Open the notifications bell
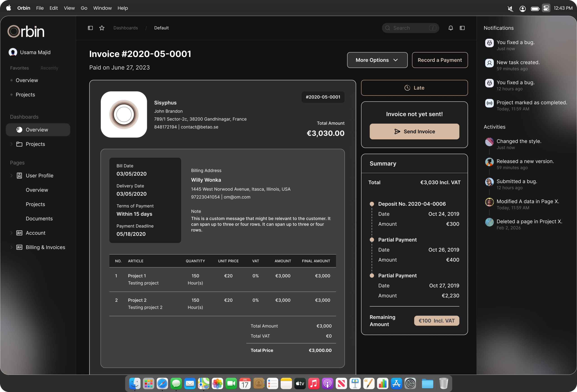 [451, 28]
